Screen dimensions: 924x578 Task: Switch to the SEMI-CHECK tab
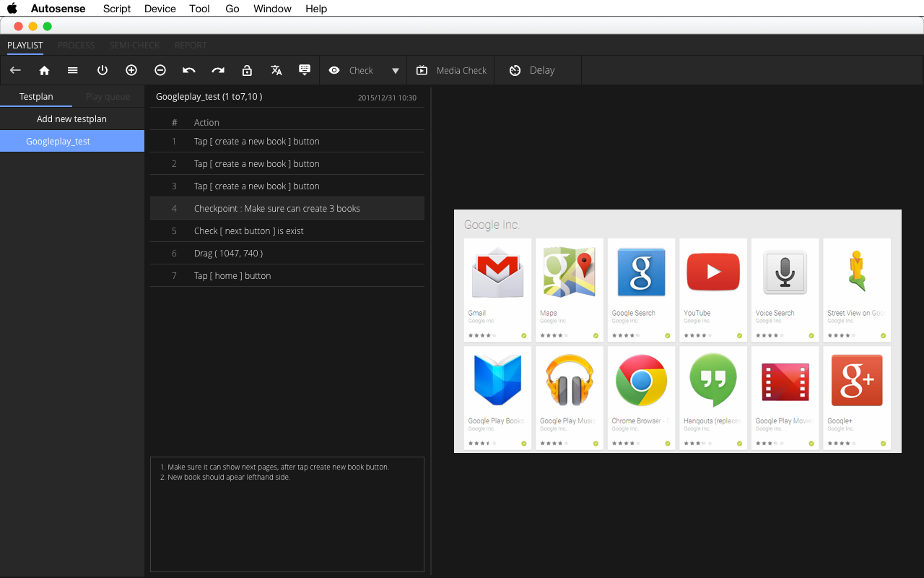pos(134,45)
